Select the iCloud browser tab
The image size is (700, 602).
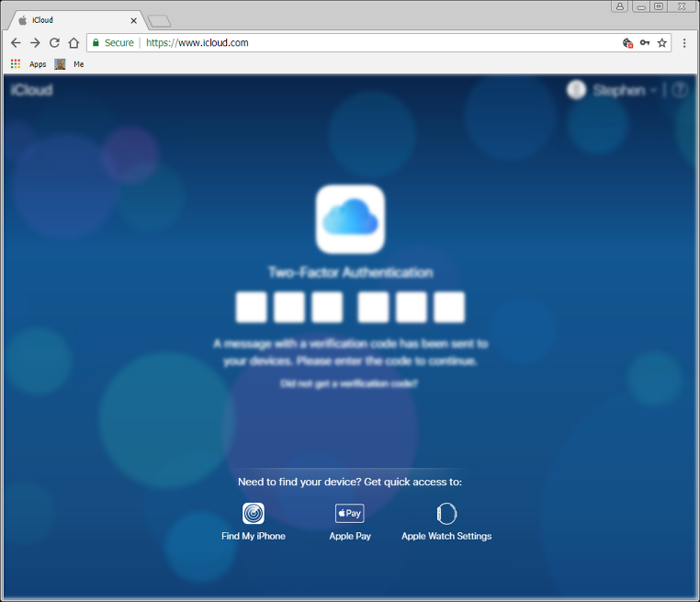click(76, 20)
